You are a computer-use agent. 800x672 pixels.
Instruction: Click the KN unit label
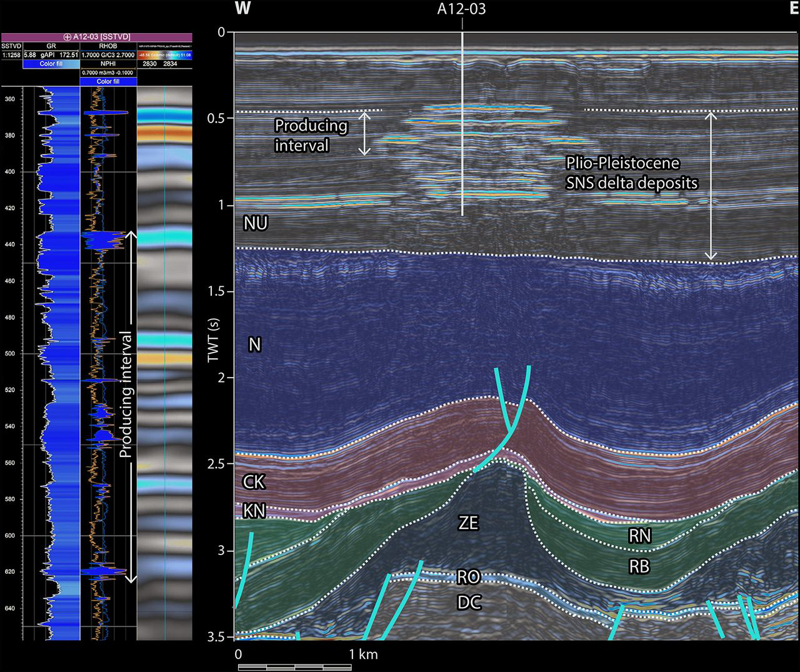(x=254, y=511)
